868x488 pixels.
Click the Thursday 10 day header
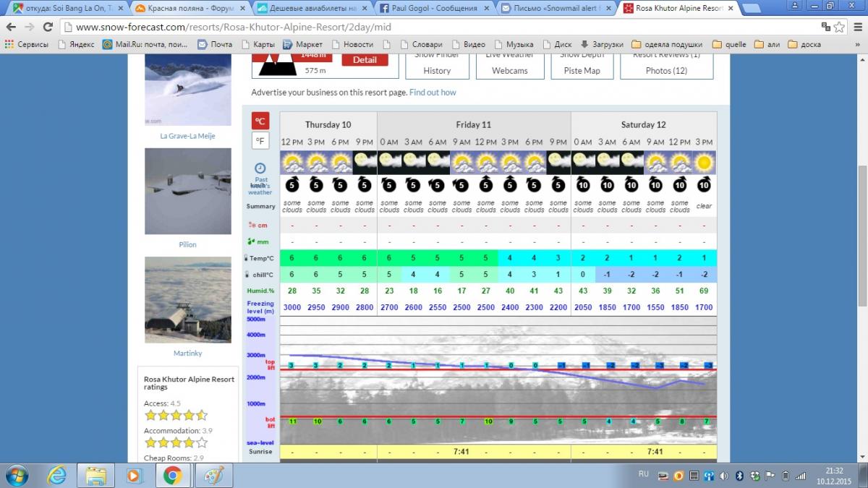coord(328,124)
